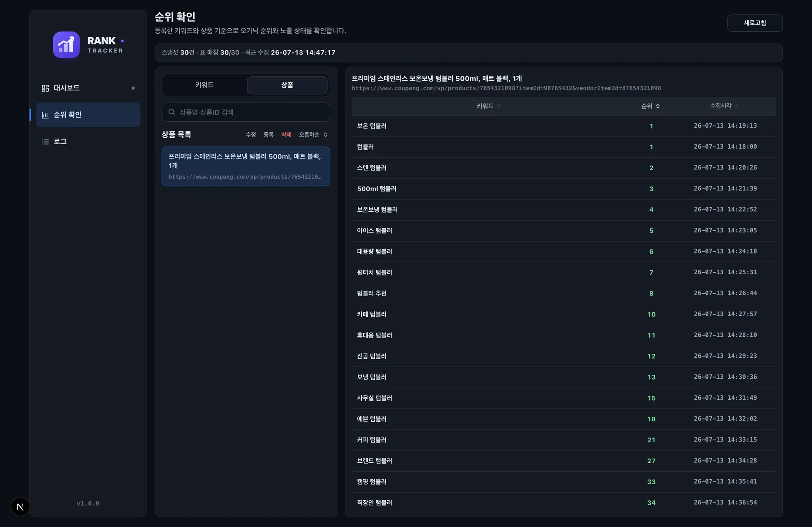The height and width of the screenshot is (527, 812).
Task: Select the 아이스 텀블러 keyword row
Action: pos(564,231)
